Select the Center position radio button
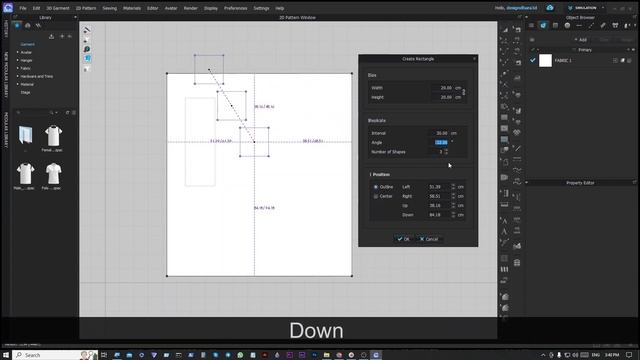 pos(376,196)
